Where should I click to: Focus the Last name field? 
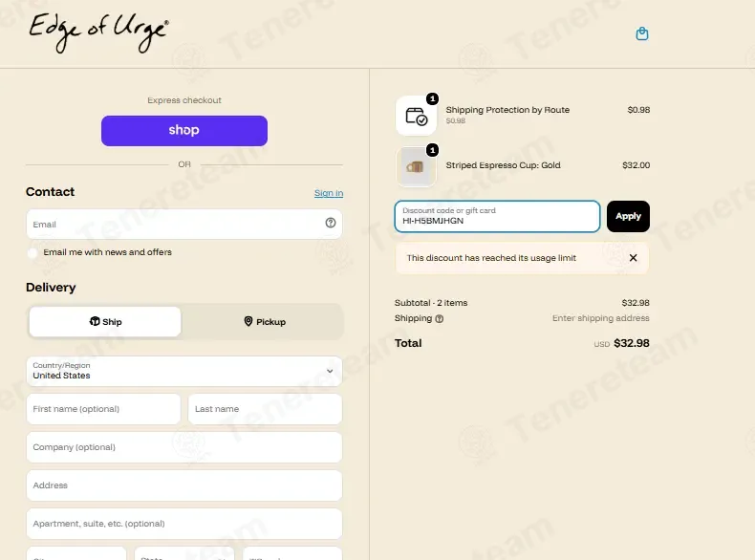[x=266, y=409]
